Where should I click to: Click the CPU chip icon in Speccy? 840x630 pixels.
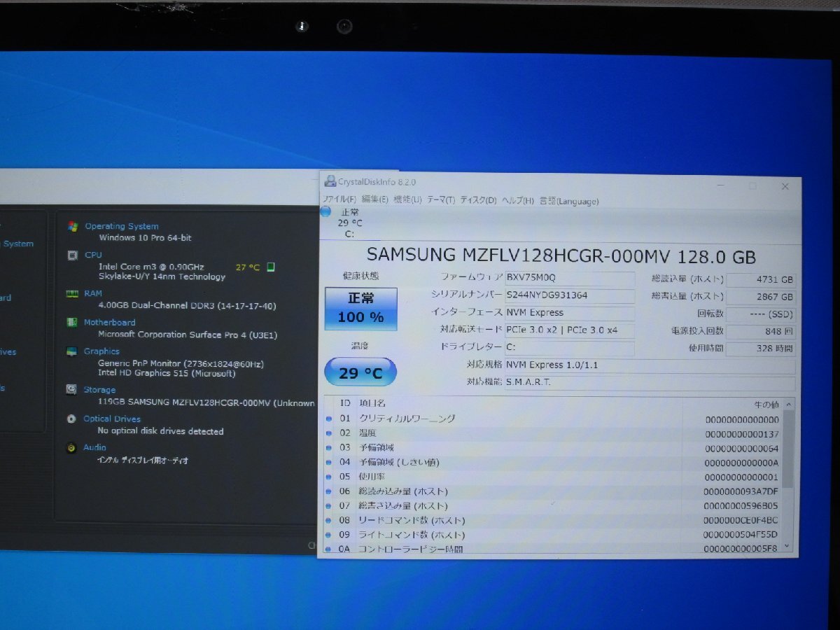[72, 255]
